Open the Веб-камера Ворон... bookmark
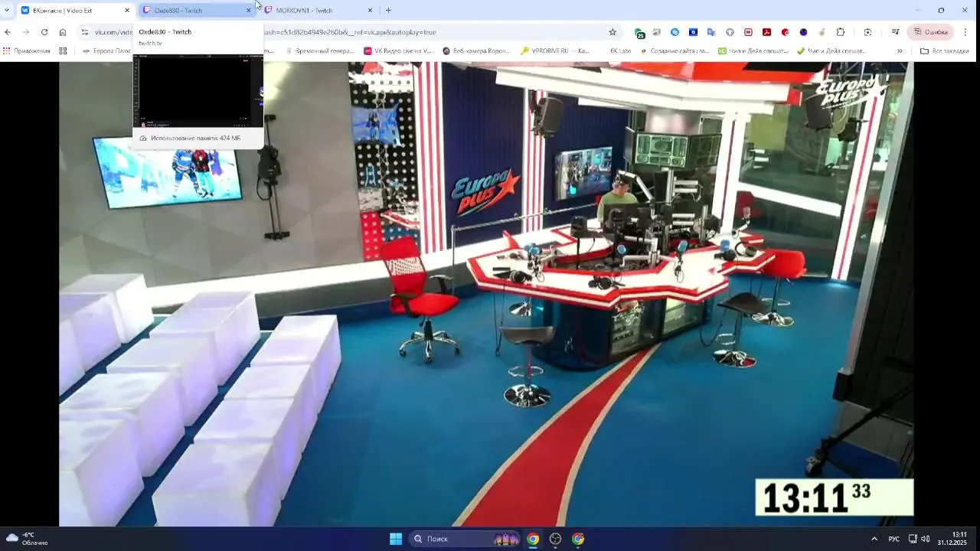This screenshot has width=980, height=551. 476,51
